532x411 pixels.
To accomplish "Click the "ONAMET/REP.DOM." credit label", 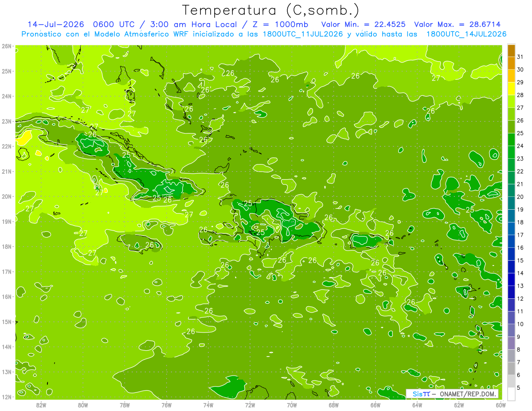I will [468, 394].
